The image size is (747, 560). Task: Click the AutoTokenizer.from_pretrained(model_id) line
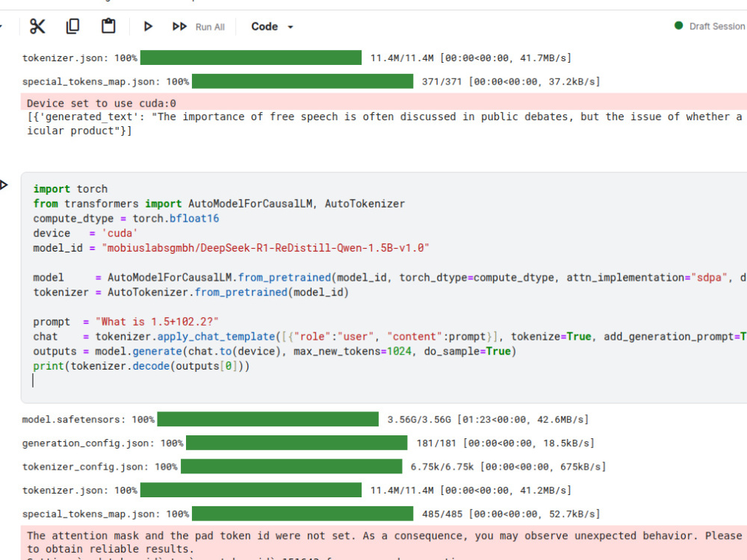190,292
